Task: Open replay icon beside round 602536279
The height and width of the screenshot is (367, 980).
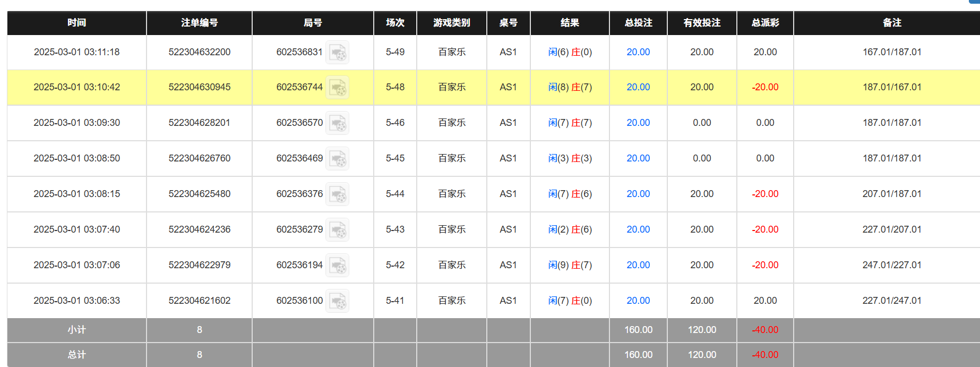Action: pyautogui.click(x=337, y=229)
